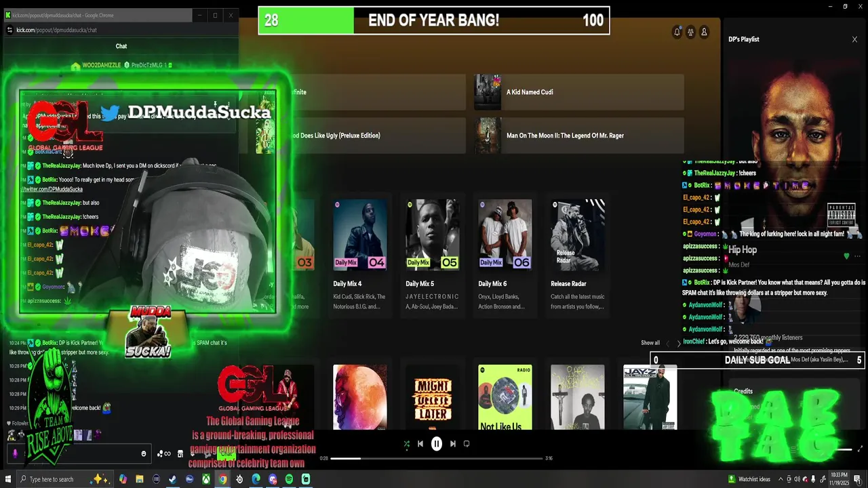868x488 pixels.
Task: Click the Kick chat message input field
Action: (x=79, y=453)
